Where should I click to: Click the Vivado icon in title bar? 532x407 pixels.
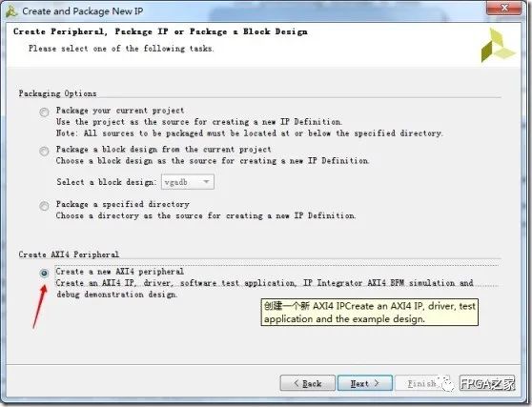point(11,11)
